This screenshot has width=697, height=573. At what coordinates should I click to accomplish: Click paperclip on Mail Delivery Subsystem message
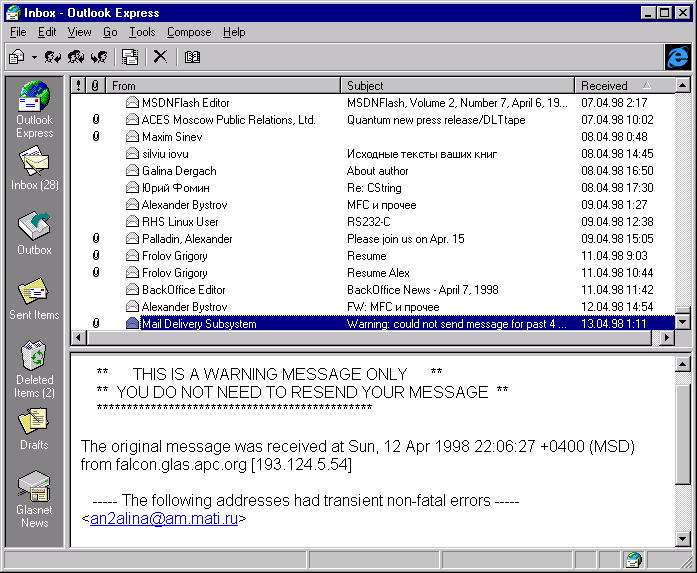pyautogui.click(x=96, y=323)
